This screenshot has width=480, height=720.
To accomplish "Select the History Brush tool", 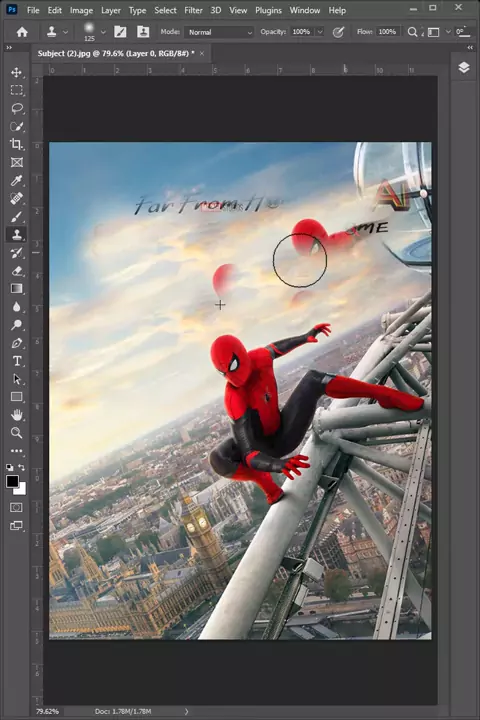I will 17,253.
